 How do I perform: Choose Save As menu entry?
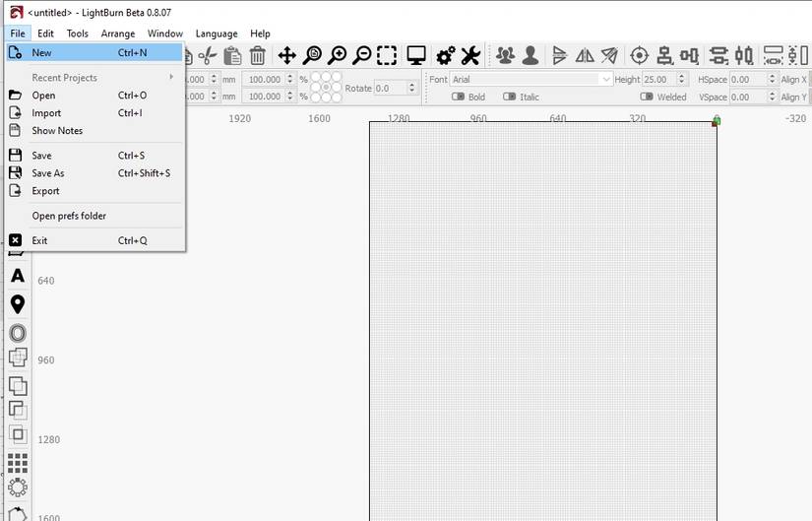coord(94,173)
